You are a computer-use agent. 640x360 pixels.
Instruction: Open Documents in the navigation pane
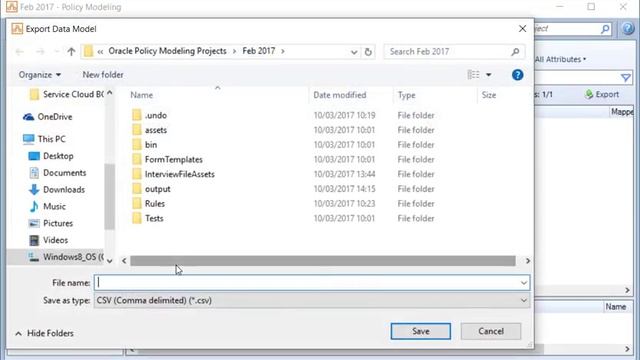[x=57, y=173]
